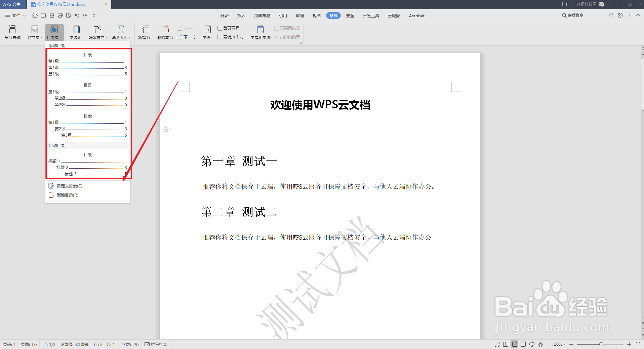Image resolution: width=644 pixels, height=349 pixels.
Task: Open the 纸张方向 paper orientation tool
Action: (97, 32)
